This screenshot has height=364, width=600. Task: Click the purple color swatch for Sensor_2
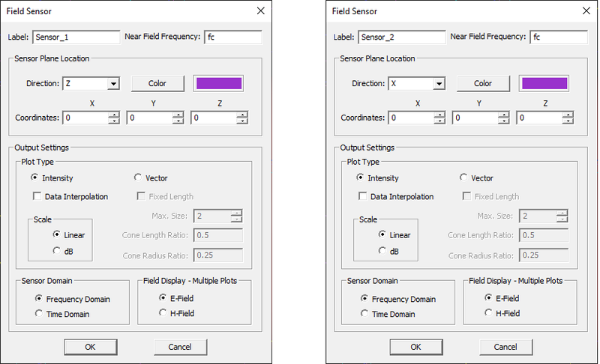(544, 83)
